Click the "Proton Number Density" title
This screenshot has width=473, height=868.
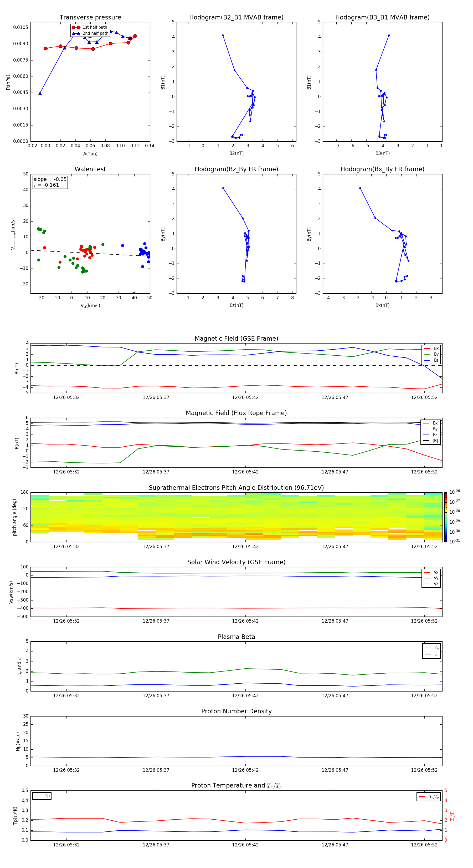pyautogui.click(x=236, y=711)
